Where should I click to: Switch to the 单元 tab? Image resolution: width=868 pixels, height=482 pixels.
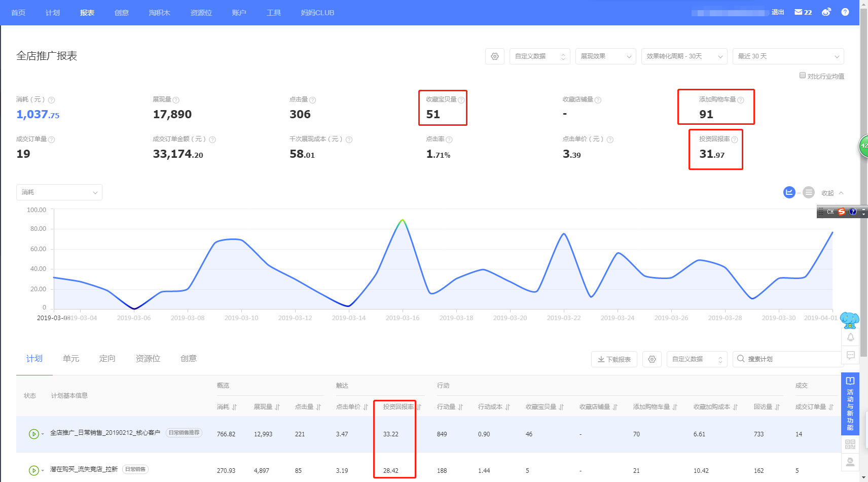click(71, 359)
